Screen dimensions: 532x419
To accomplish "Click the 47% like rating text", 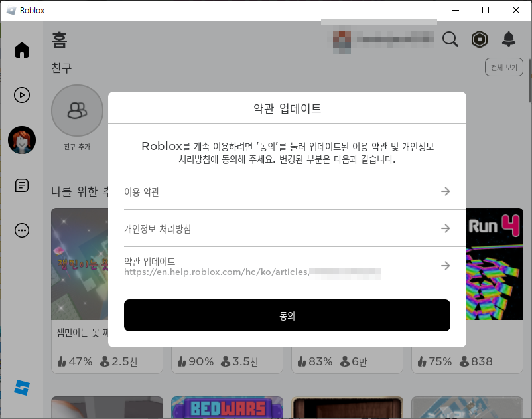I will (80, 361).
